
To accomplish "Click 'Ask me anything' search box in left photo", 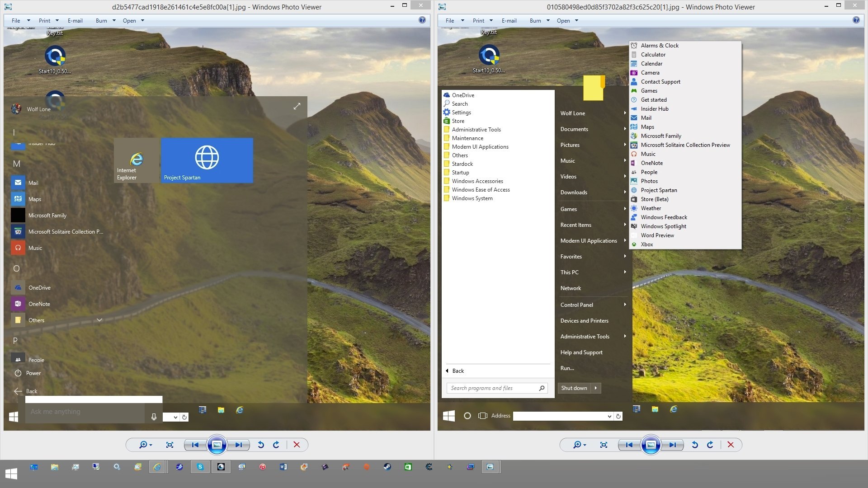I will coord(85,412).
